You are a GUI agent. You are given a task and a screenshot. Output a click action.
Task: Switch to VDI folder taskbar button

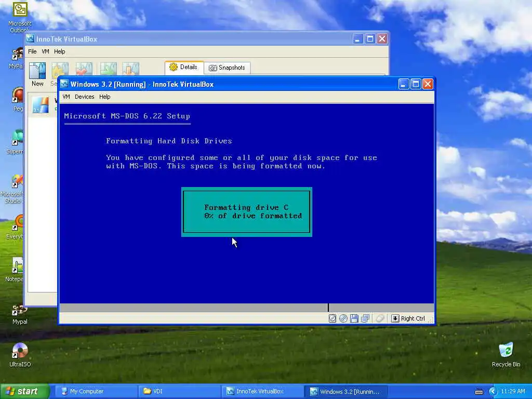178,391
